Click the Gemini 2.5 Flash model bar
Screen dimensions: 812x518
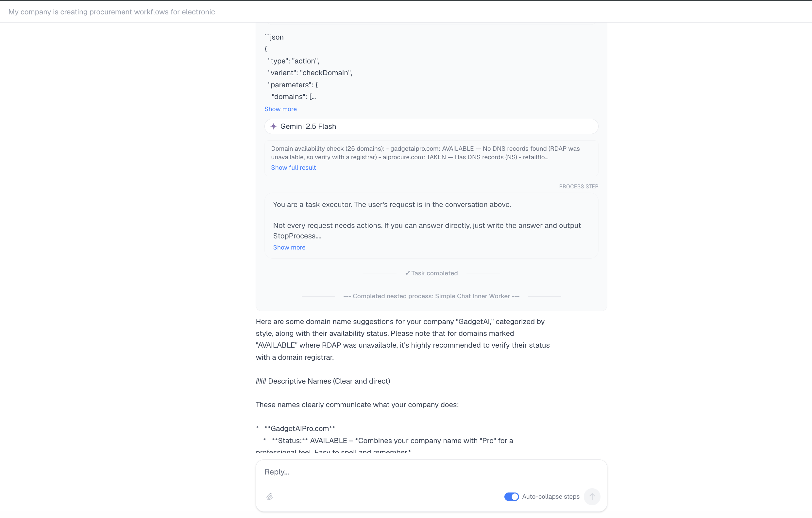431,126
